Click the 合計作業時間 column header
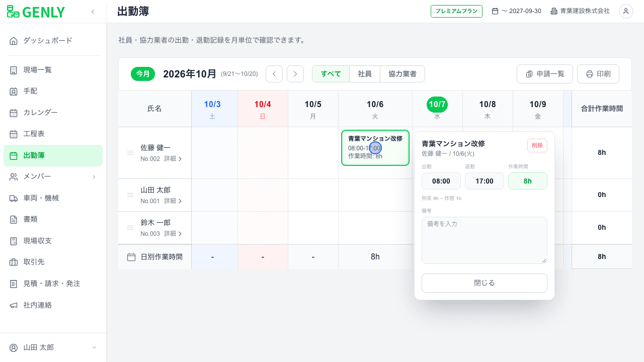This screenshot has height=362, width=644. tap(602, 109)
